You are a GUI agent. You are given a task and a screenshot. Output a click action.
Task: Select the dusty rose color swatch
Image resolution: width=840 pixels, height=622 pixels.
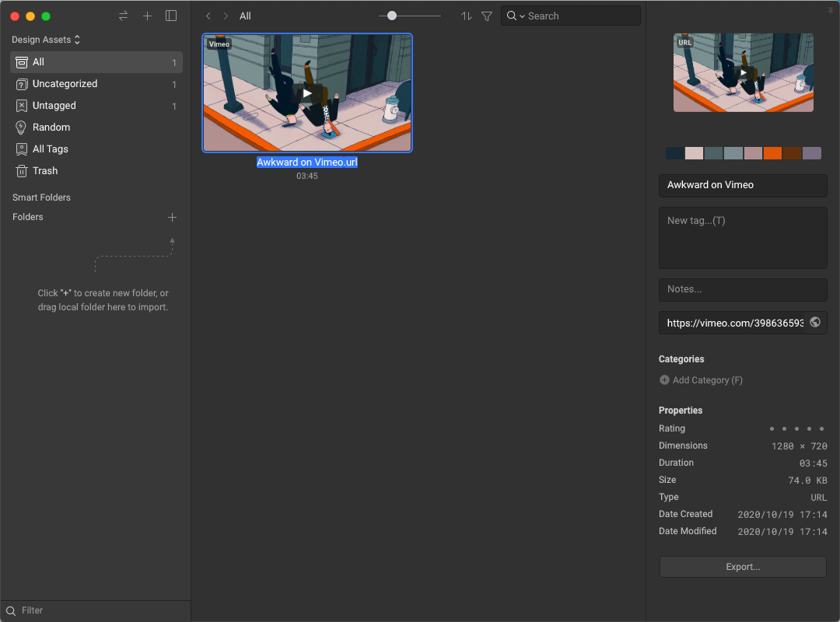point(753,153)
